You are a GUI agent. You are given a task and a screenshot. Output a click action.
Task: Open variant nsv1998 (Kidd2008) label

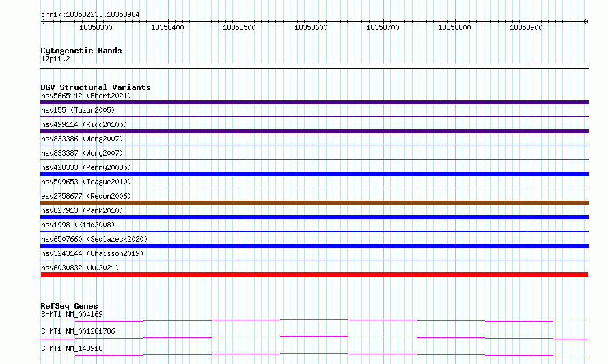(x=78, y=225)
